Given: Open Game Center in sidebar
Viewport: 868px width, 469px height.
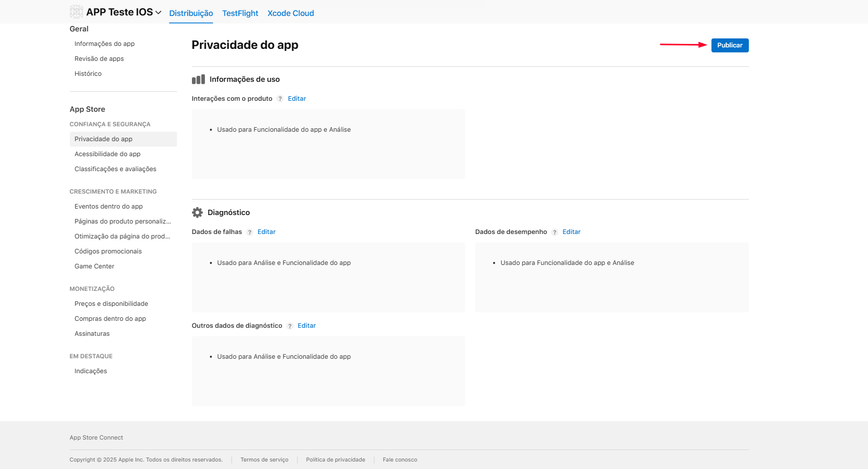Looking at the screenshot, I should (94, 266).
